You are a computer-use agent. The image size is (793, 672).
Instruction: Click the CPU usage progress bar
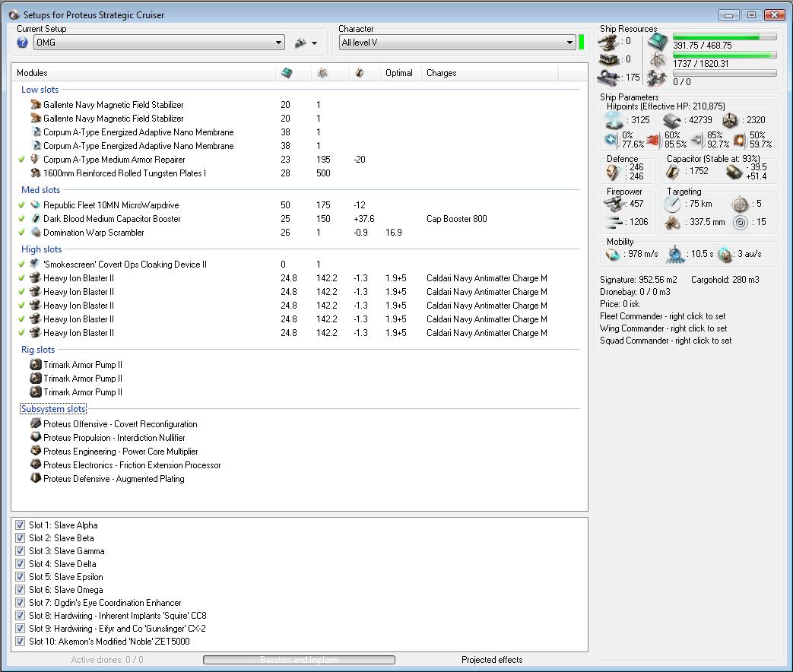pyautogui.click(x=724, y=36)
